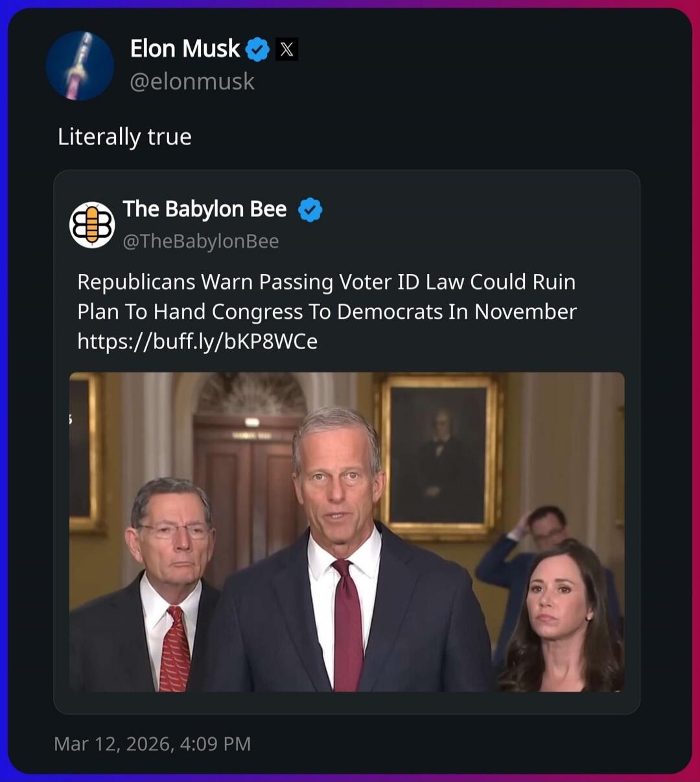
Task: Click The Babylon Bee display name
Action: point(205,209)
